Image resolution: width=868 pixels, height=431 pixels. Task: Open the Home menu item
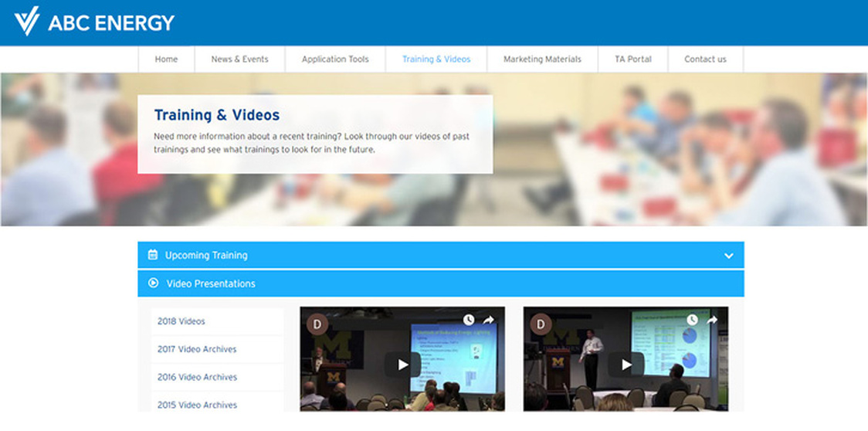(x=166, y=59)
